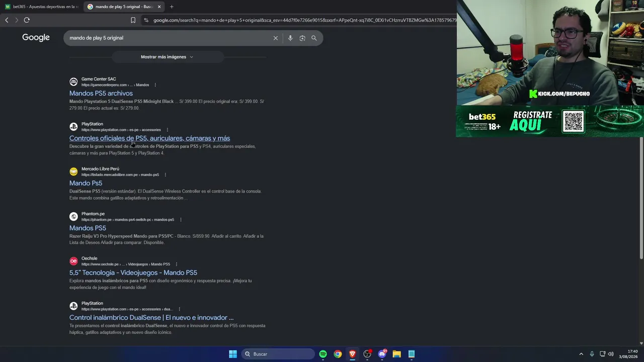Open Discord from the taskbar

(382, 354)
